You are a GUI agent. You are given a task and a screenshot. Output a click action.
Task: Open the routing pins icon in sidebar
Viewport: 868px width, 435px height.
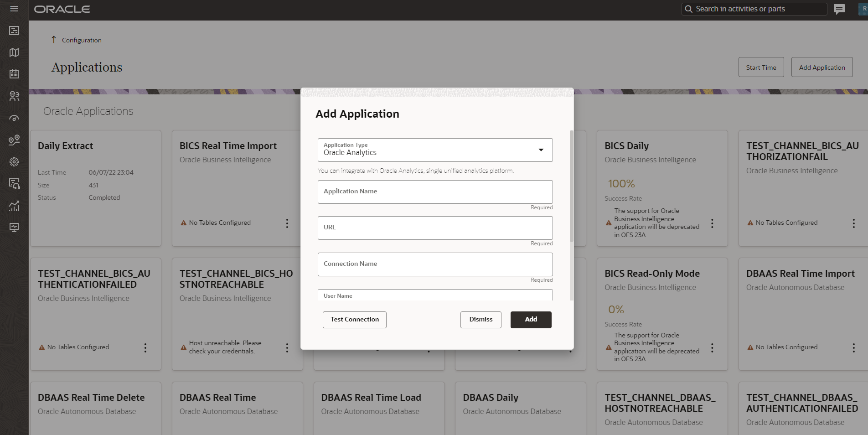[14, 140]
